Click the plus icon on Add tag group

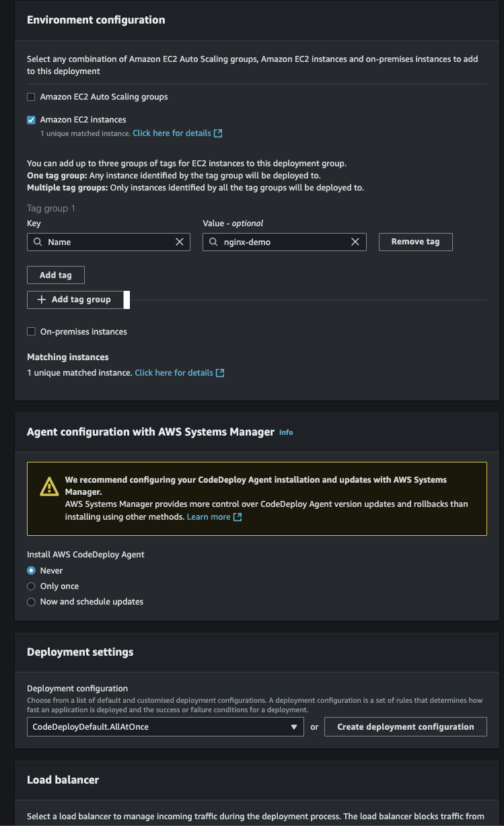click(42, 300)
